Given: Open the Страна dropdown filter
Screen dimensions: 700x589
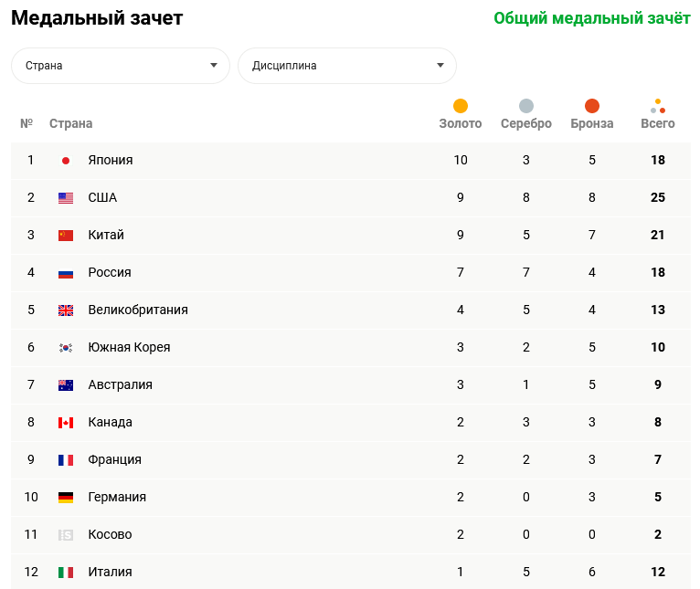Looking at the screenshot, I should pos(121,66).
